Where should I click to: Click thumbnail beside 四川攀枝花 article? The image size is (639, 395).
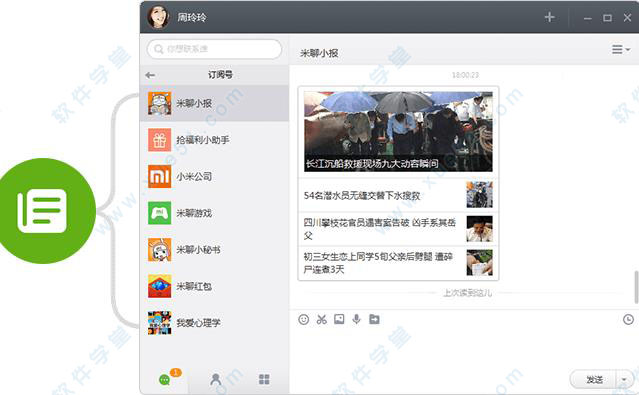pos(479,229)
